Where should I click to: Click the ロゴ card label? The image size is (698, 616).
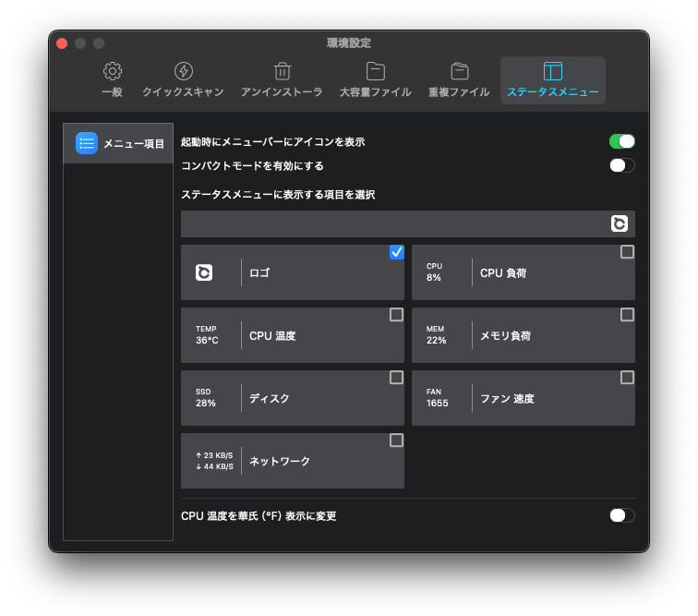[259, 272]
